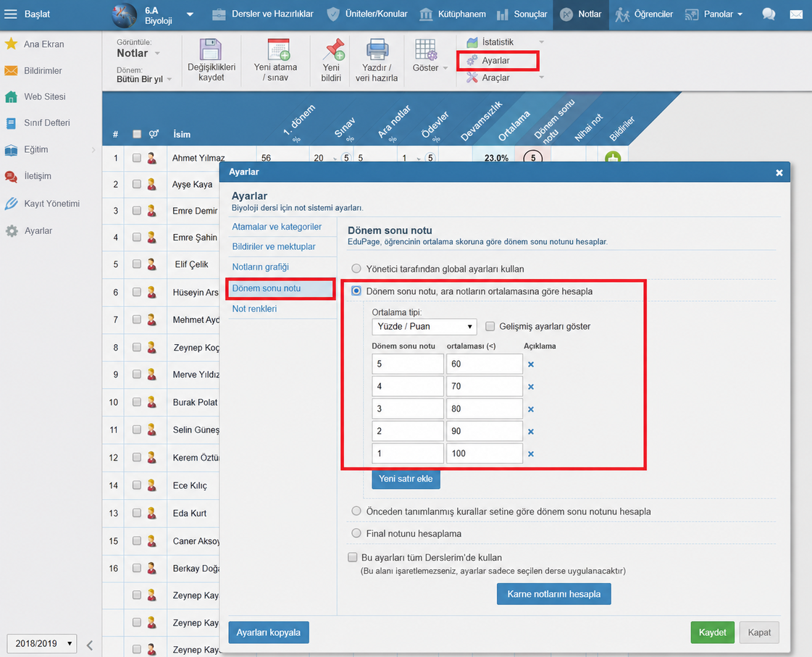Check Bu ayarları tüm Derslerim'de kullan
The width and height of the screenshot is (812, 657).
[353, 558]
